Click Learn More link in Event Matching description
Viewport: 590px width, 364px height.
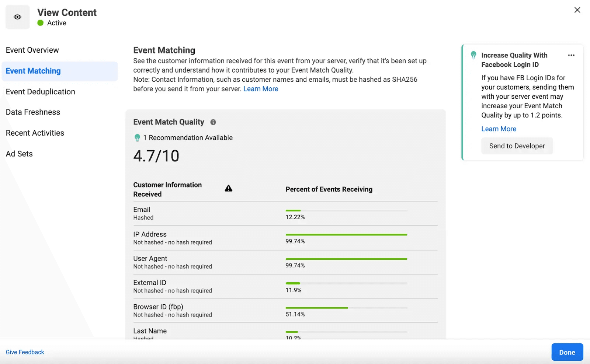click(261, 89)
